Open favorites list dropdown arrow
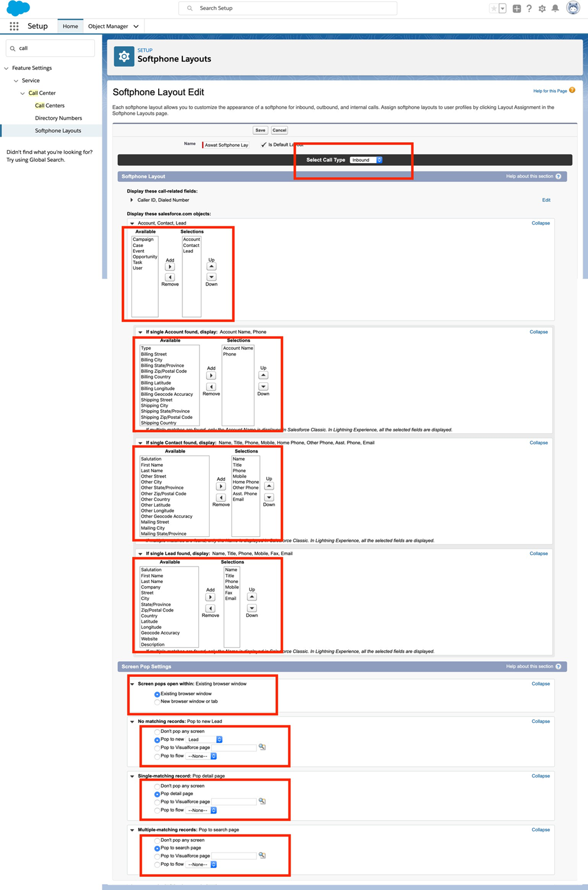The image size is (588, 890). click(502, 8)
